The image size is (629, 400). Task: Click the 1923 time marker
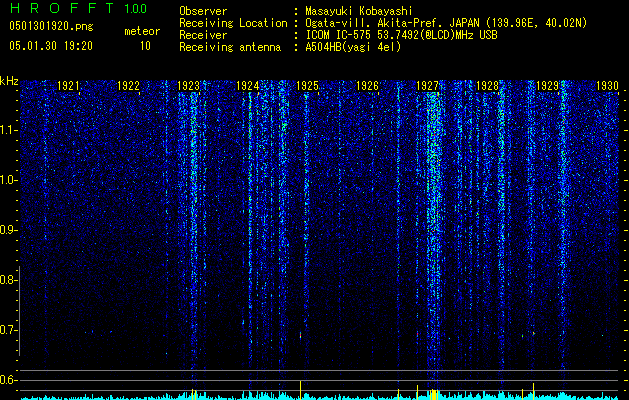[188, 85]
